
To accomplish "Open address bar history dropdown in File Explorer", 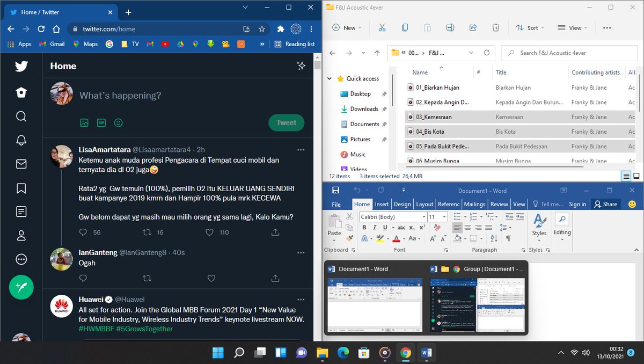I will click(471, 53).
